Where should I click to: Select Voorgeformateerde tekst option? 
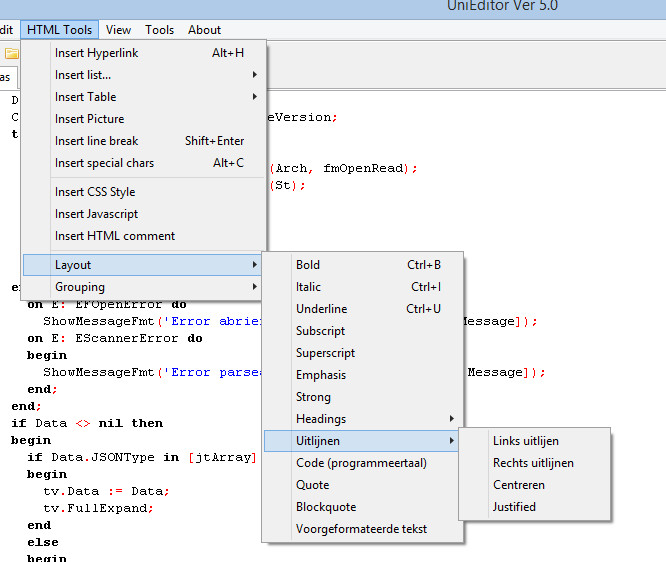click(361, 529)
